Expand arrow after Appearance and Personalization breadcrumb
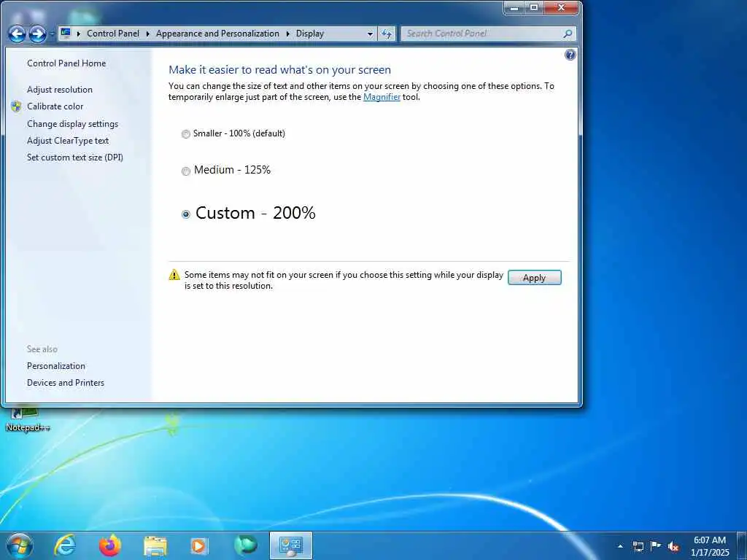 click(x=287, y=34)
